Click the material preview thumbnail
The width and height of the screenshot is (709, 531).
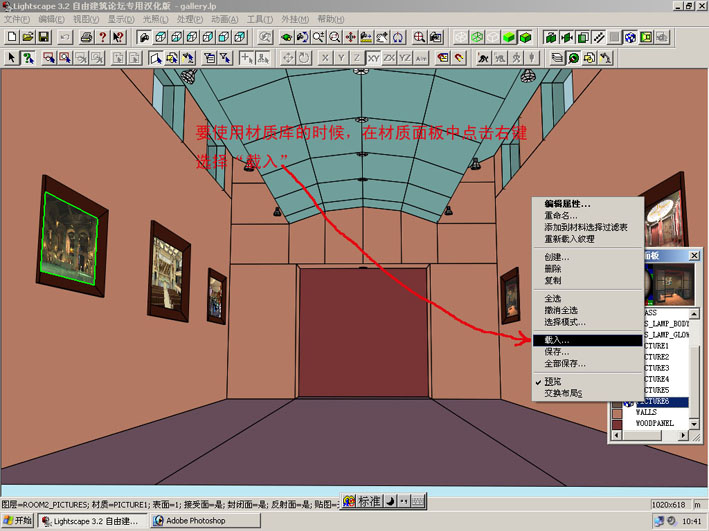click(673, 284)
